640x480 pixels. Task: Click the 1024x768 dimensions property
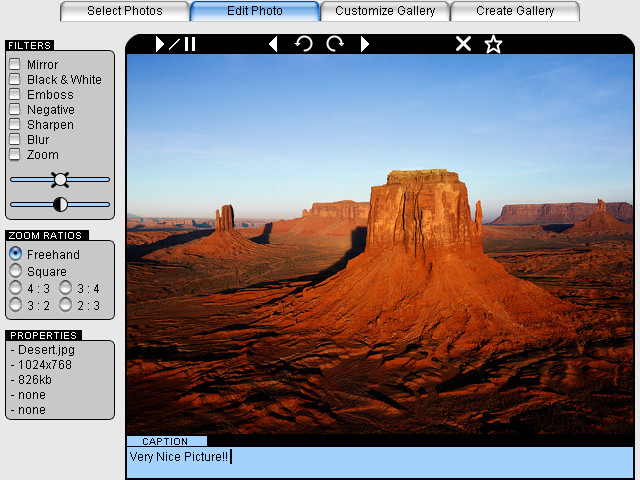tap(44, 364)
